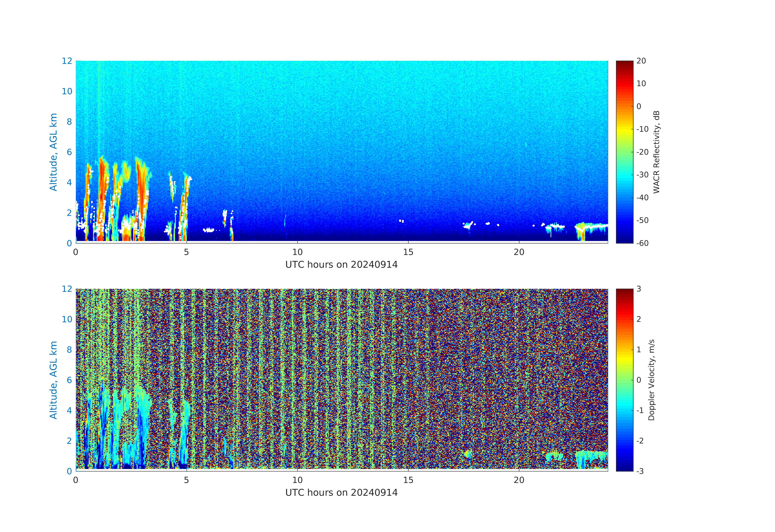Viewport: 775px width, 532px height.
Task: Click tick label 3 on Doppler colorbar
Action: coord(639,289)
